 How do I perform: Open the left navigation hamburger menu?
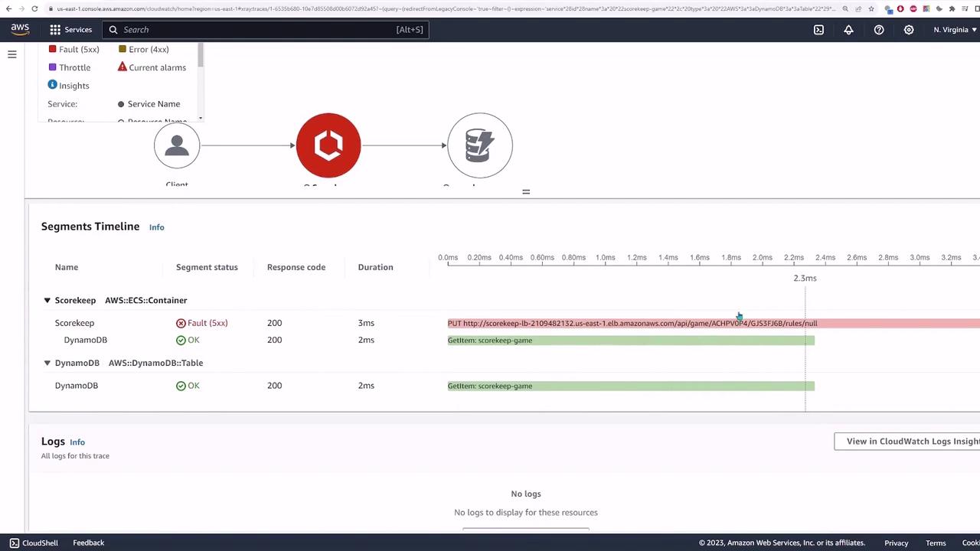point(12,54)
